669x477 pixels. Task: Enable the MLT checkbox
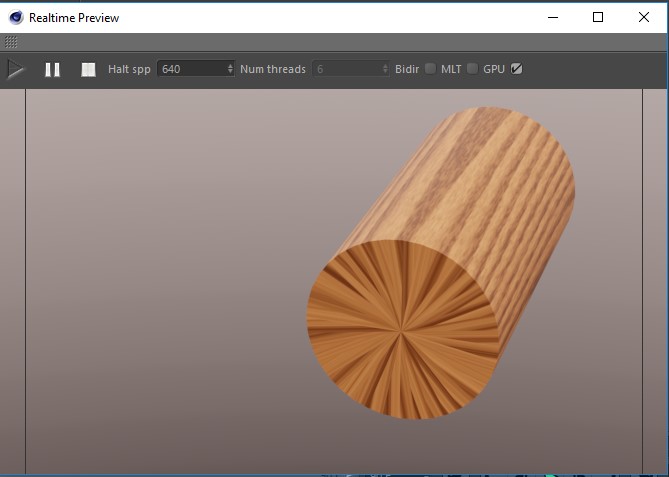[x=472, y=69]
